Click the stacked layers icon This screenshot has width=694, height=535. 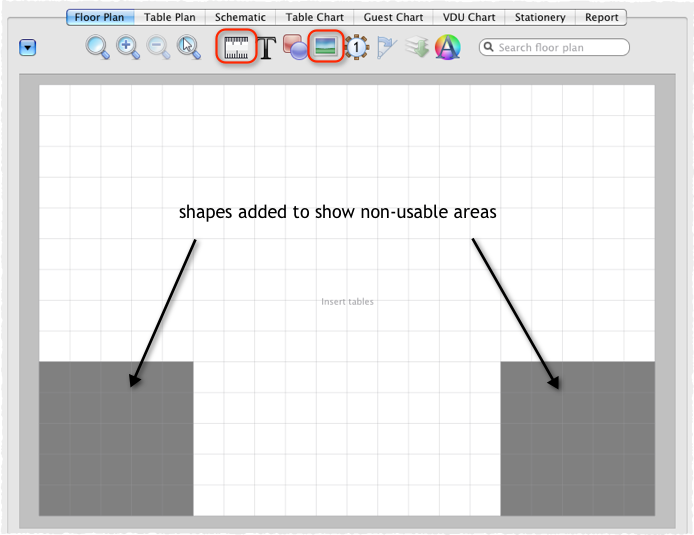416,47
